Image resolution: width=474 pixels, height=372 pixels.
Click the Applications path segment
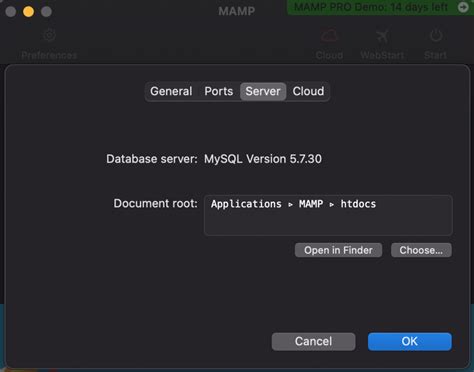click(x=246, y=204)
